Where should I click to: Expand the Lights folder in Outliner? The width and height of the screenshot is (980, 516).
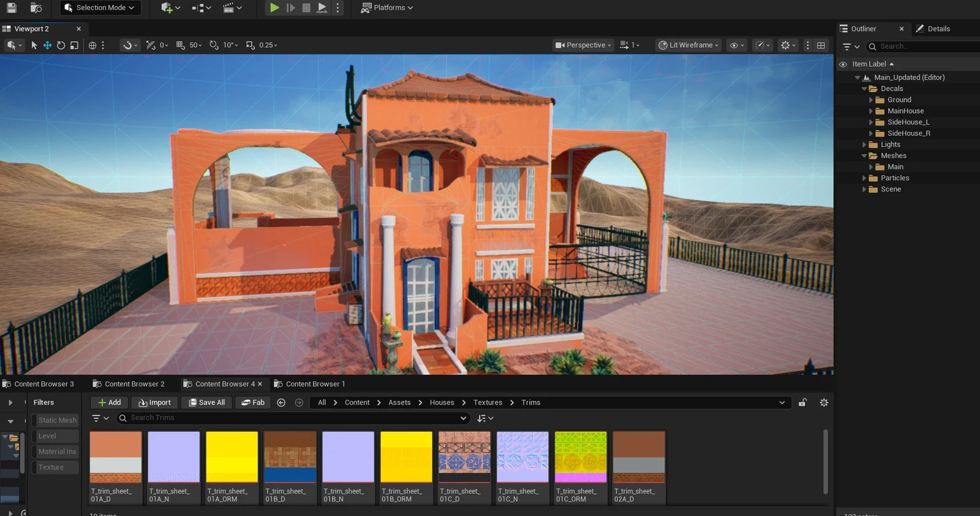[x=864, y=145]
